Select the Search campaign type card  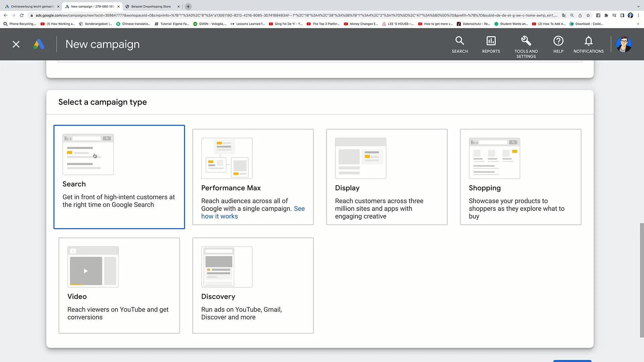click(119, 177)
